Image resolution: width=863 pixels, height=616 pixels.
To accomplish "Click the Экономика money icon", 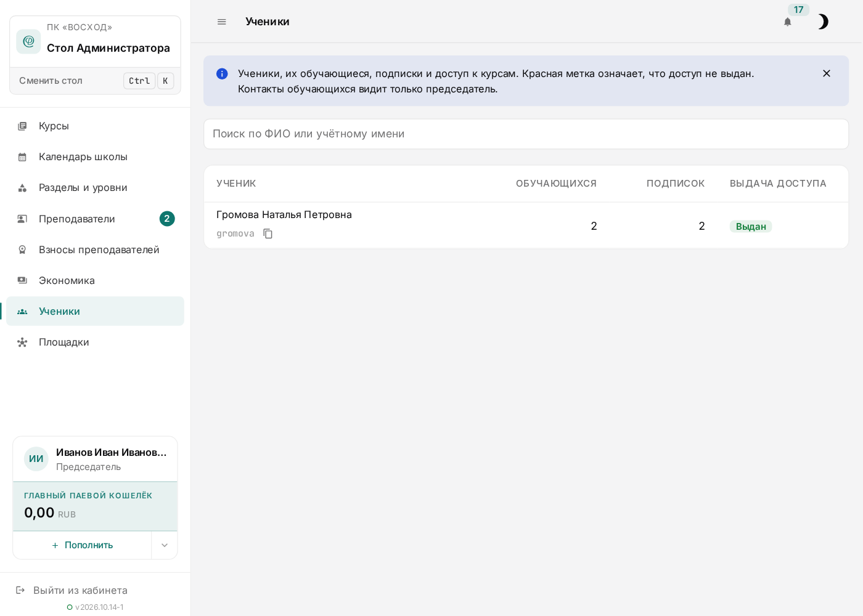I will pos(22,280).
